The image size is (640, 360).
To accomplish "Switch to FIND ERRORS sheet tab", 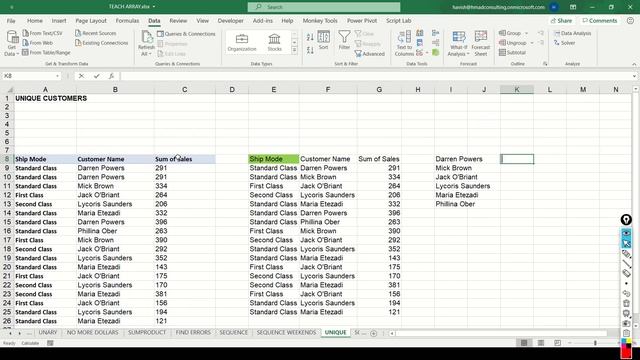I will pos(193,333).
